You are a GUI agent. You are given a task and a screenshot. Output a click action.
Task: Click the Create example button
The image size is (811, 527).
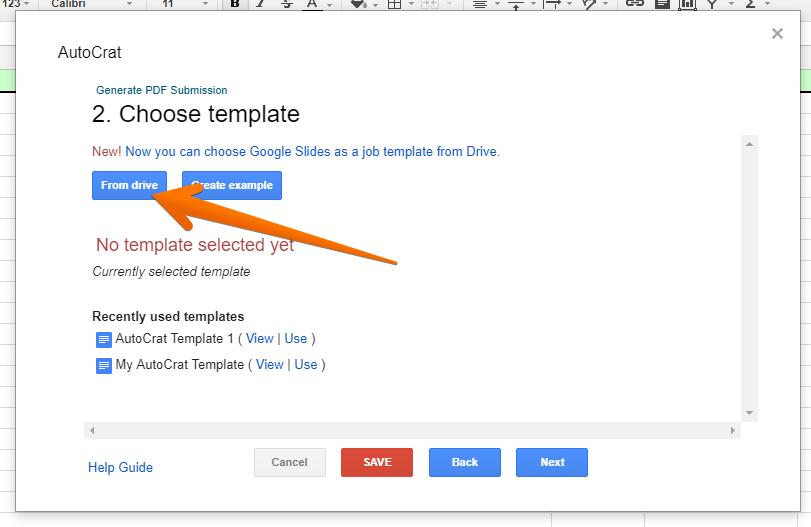click(x=232, y=186)
